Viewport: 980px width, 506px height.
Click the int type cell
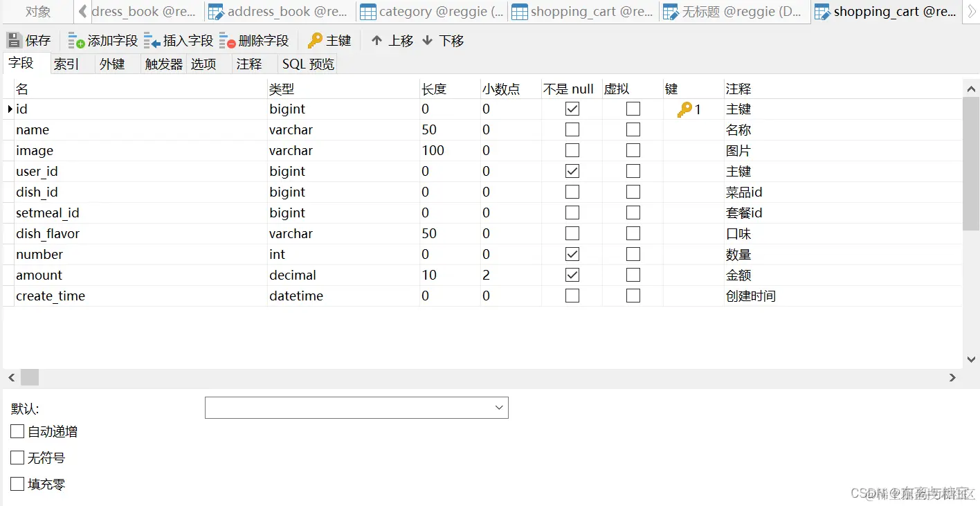343,254
